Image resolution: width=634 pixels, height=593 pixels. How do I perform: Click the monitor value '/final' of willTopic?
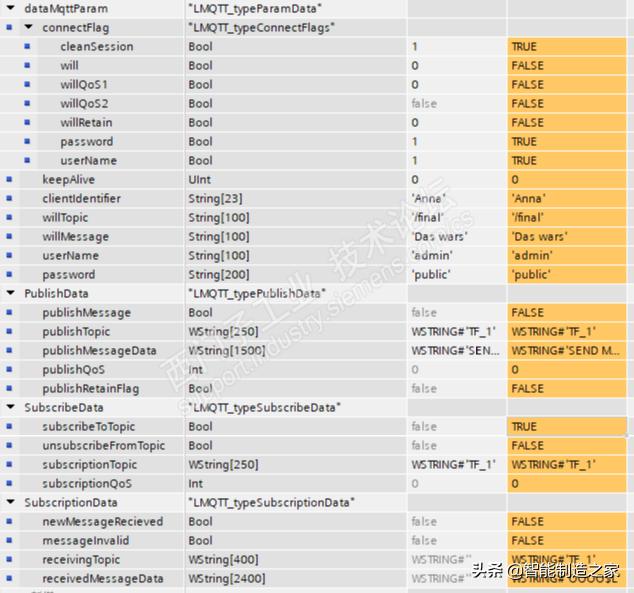point(567,217)
